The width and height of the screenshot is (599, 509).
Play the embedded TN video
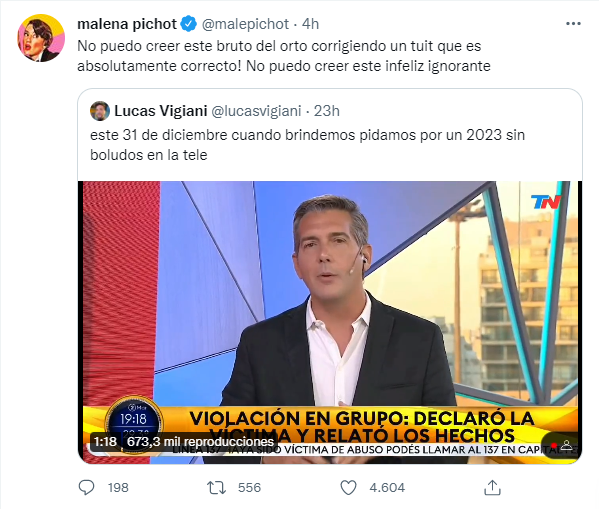pyautogui.click(x=330, y=322)
